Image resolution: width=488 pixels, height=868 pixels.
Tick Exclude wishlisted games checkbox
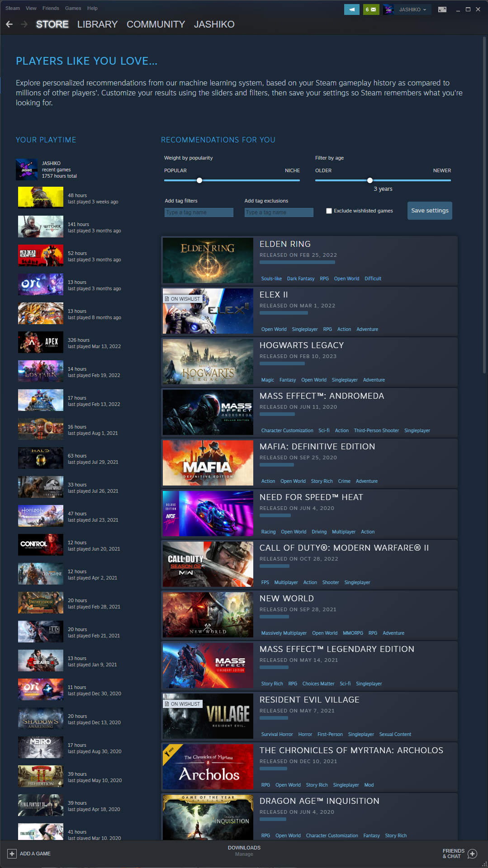[329, 211]
